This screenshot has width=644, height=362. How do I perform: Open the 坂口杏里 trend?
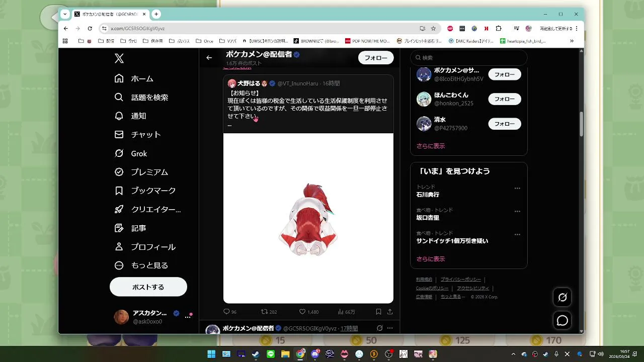pos(428,218)
